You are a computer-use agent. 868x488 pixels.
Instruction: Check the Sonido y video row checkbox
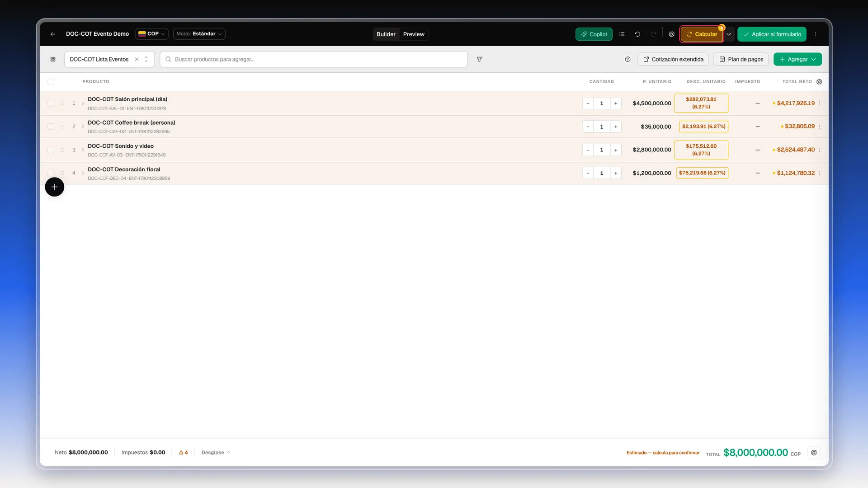(51, 150)
